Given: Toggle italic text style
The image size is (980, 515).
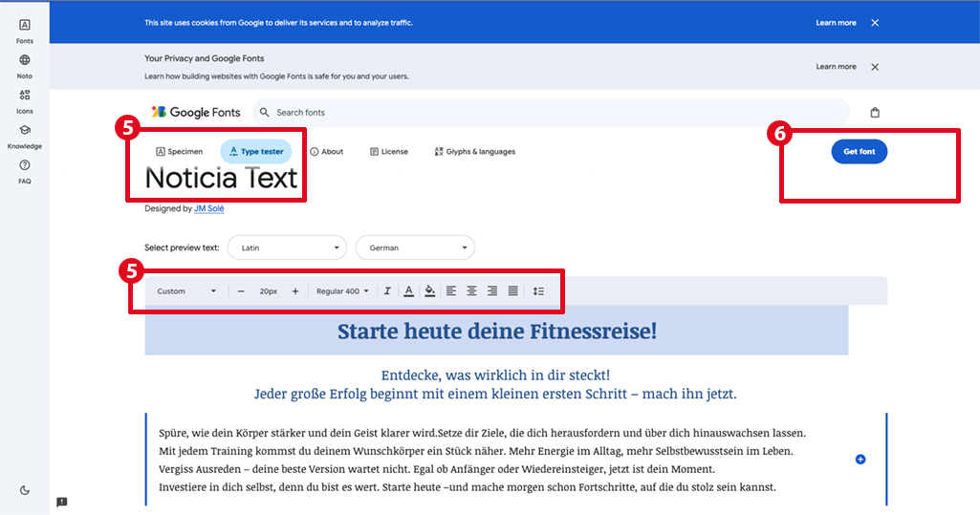Looking at the screenshot, I should pos(387,291).
